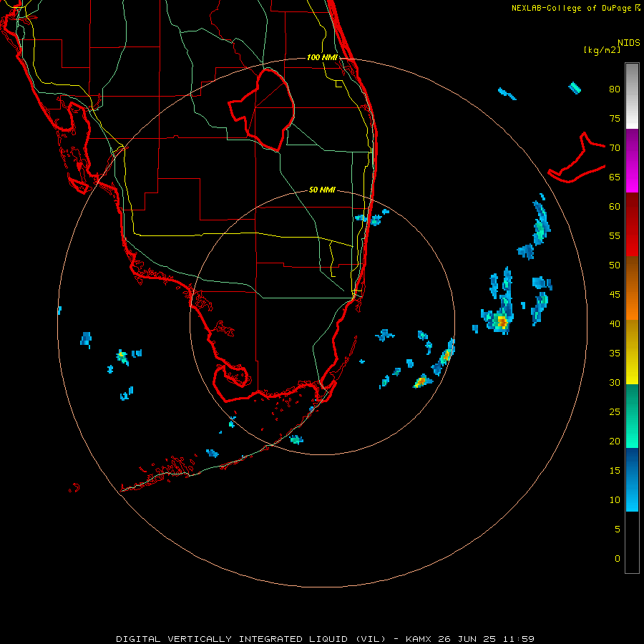Click the 40 value on color scale
The image size is (644, 644).
615,323
